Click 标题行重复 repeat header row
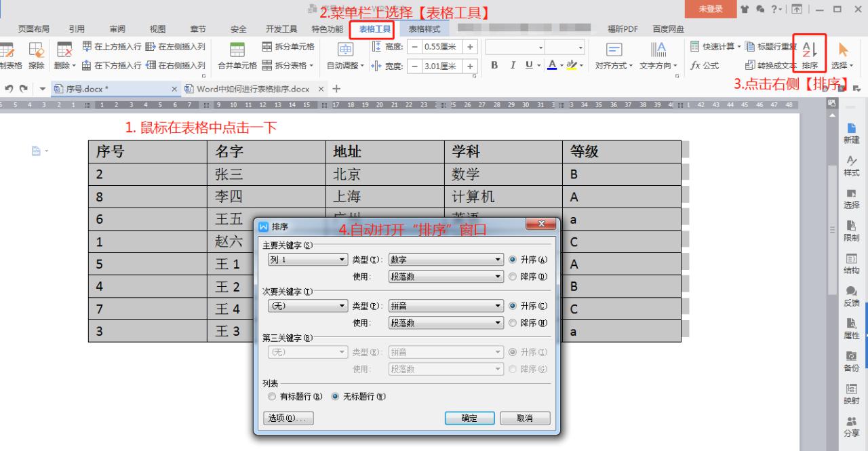The height and width of the screenshot is (451, 868). (x=771, y=47)
